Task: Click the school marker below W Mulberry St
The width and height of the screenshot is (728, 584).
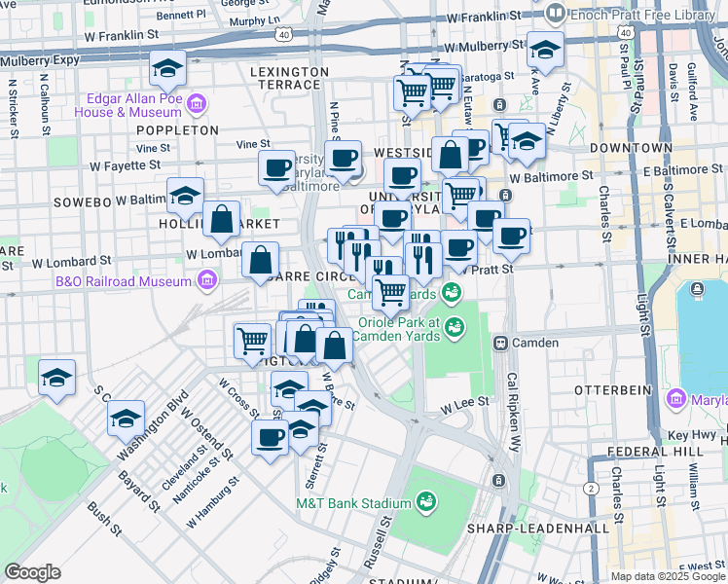Action: pos(545,51)
